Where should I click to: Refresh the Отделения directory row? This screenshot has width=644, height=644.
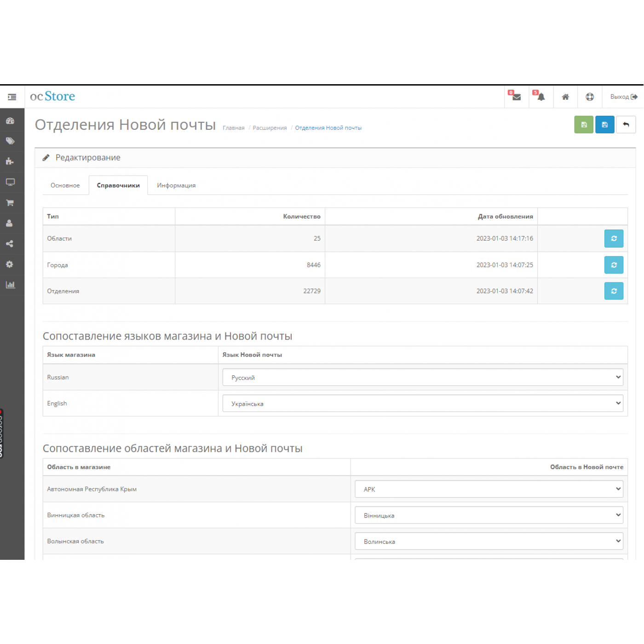[614, 291]
